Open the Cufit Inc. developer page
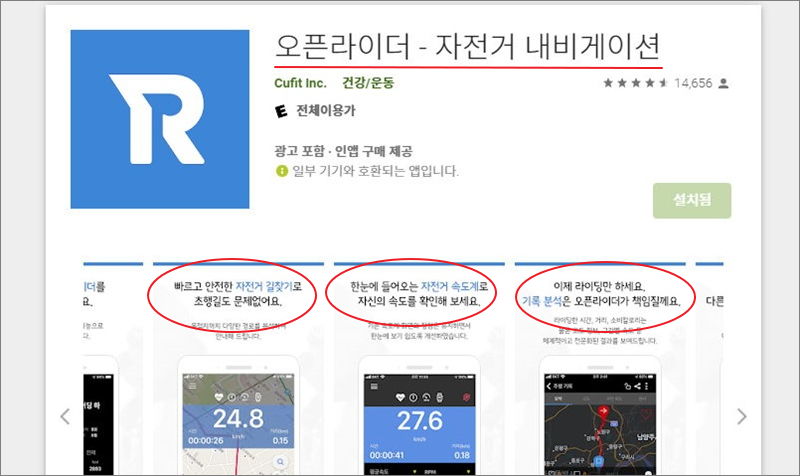 [300, 83]
